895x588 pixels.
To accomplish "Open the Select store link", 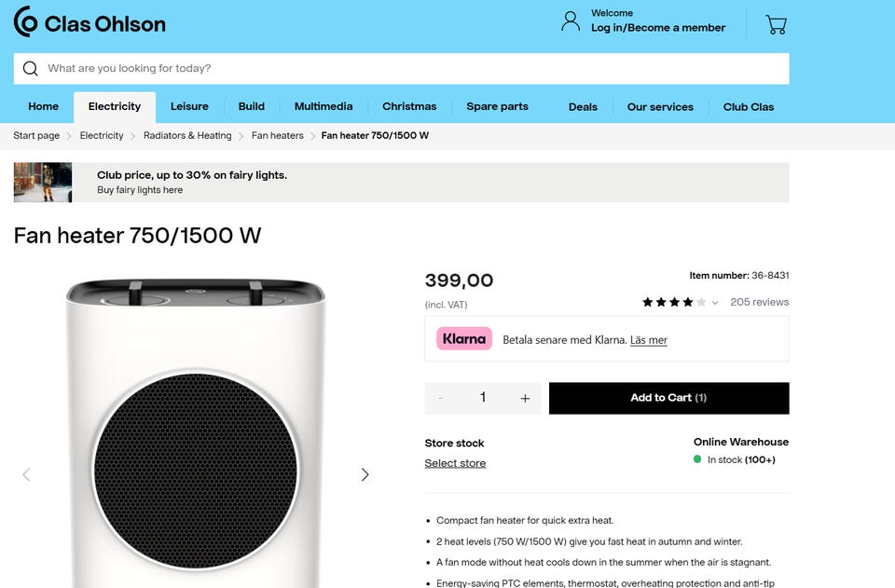I will click(x=455, y=463).
